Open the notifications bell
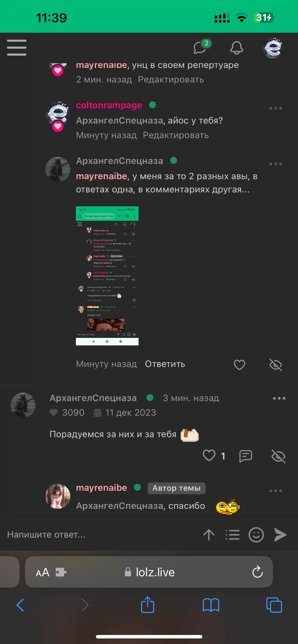This screenshot has width=298, height=644. (x=236, y=48)
